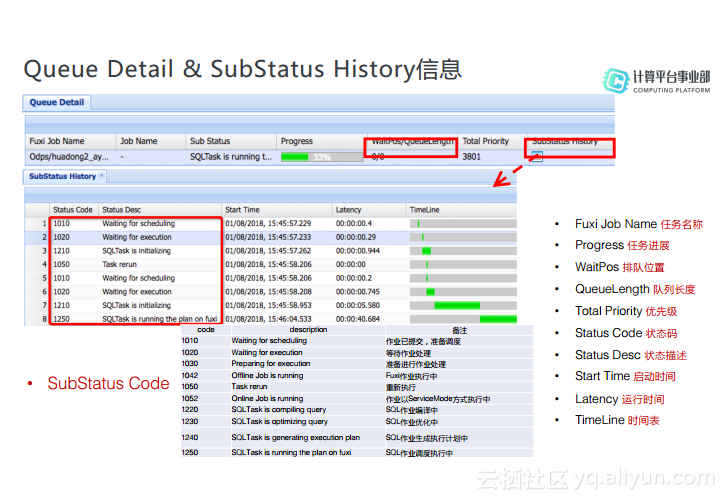Click latency value 00:00:00.29
The width and height of the screenshot is (726, 501).
pos(356,237)
